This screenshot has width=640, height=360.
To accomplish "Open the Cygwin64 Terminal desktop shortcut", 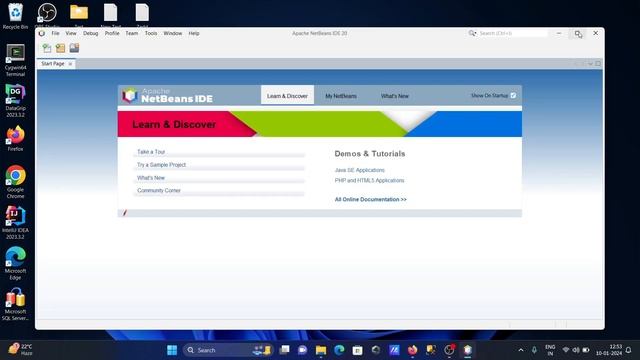I will pyautogui.click(x=16, y=60).
